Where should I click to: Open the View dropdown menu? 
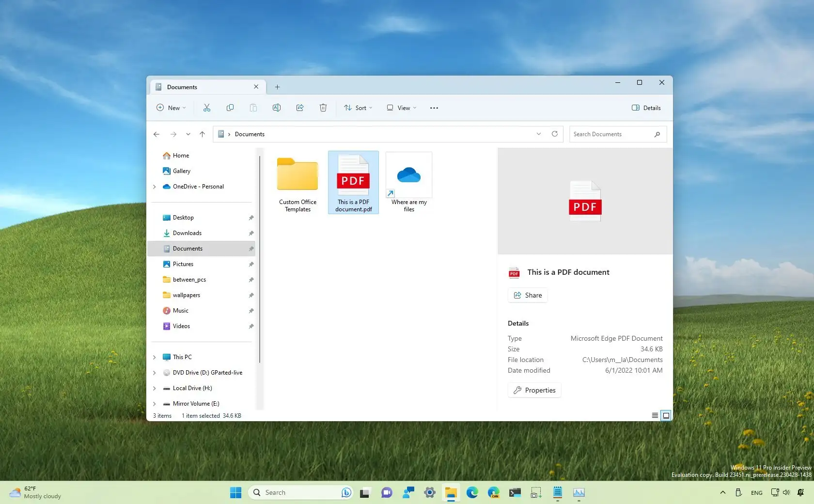click(x=401, y=108)
